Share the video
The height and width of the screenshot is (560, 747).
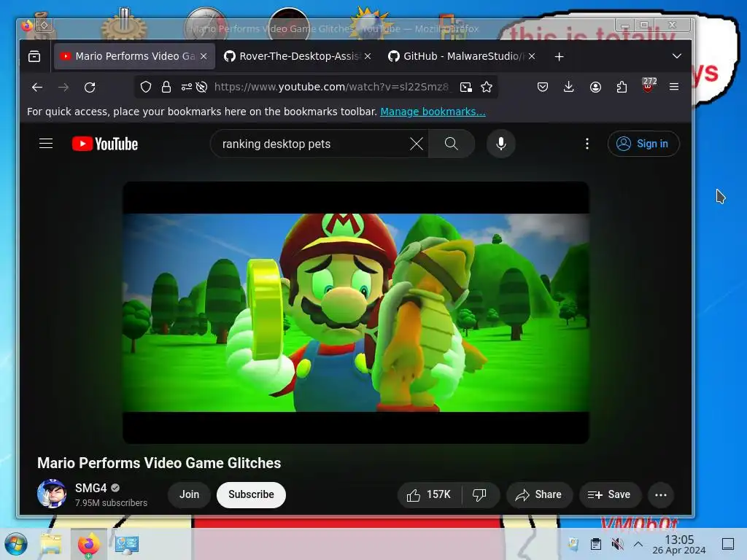(539, 495)
